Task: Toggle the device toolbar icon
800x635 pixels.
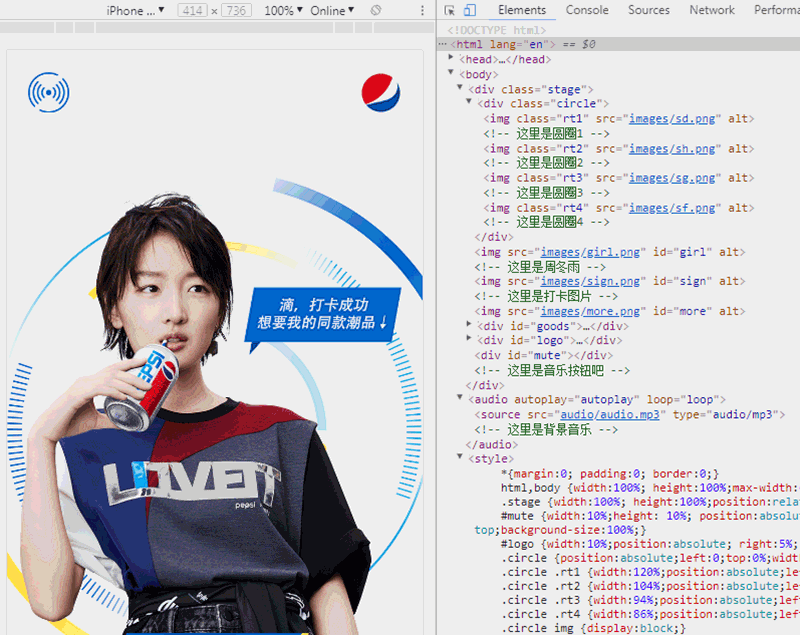Action: point(470,10)
